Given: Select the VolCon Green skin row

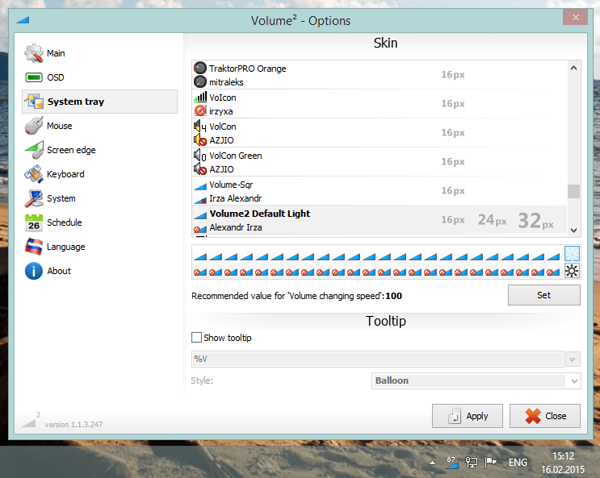Looking at the screenshot, I should click(x=379, y=162).
